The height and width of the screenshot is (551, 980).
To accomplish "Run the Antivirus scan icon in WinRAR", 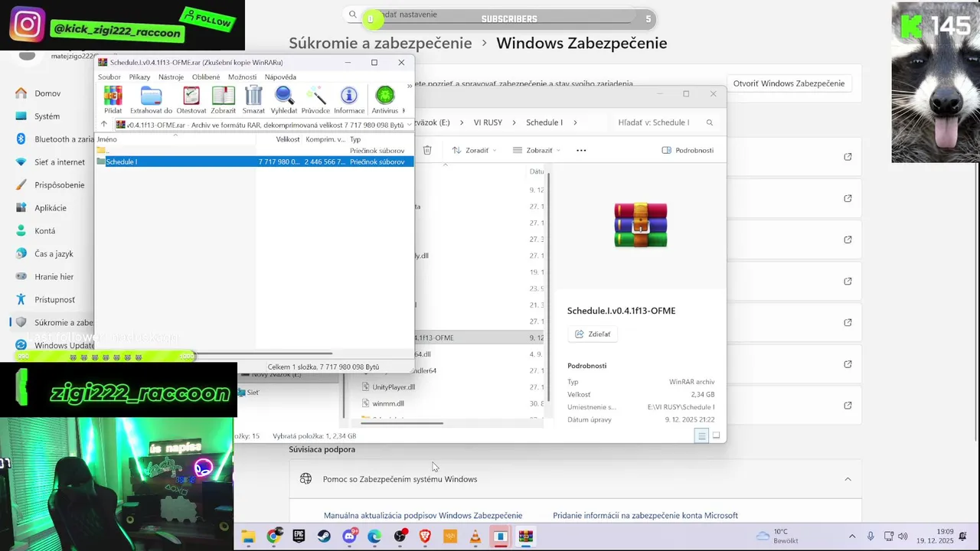I will [x=385, y=99].
